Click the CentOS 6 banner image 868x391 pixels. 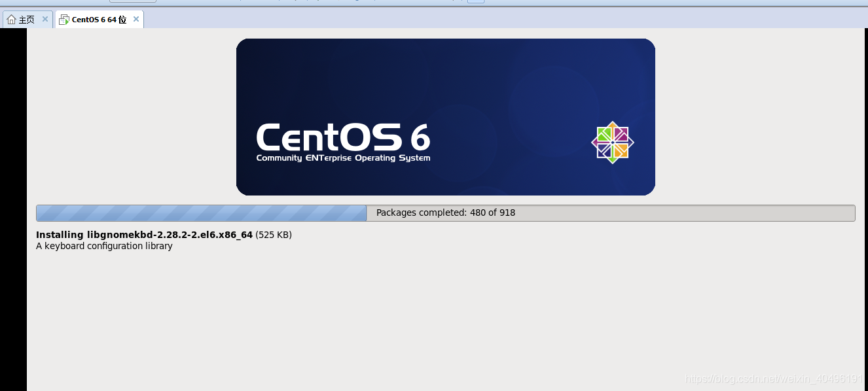[x=446, y=117]
